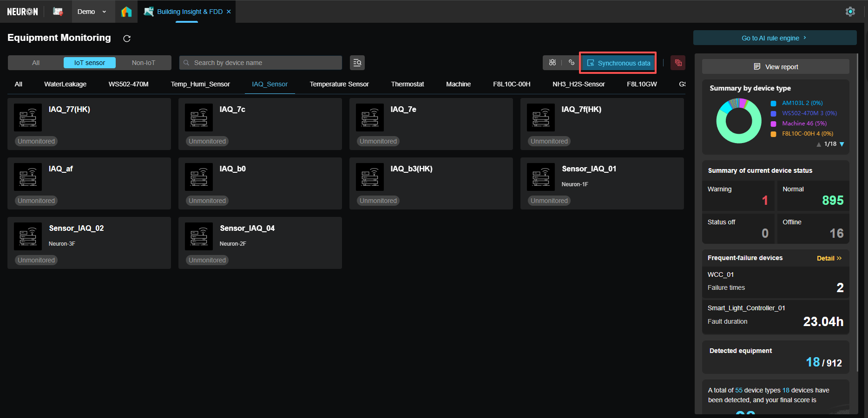Click the red stacked-copy icon
The width and height of the screenshot is (868, 418).
click(678, 63)
